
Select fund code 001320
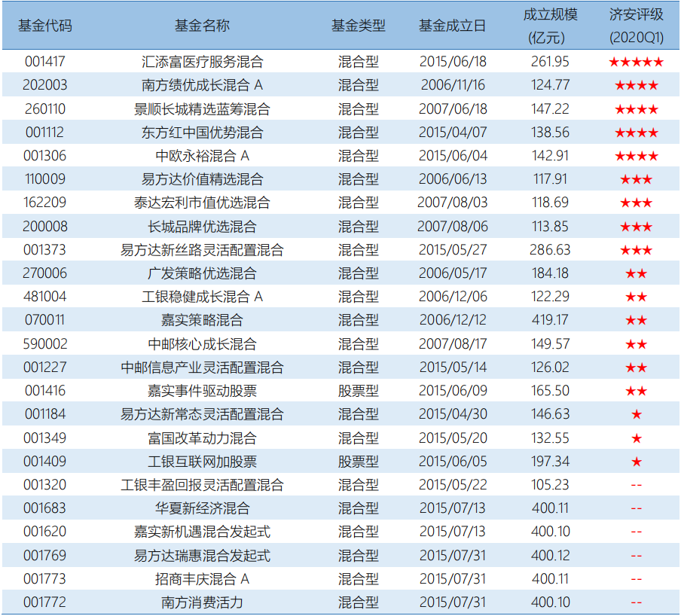[44, 484]
